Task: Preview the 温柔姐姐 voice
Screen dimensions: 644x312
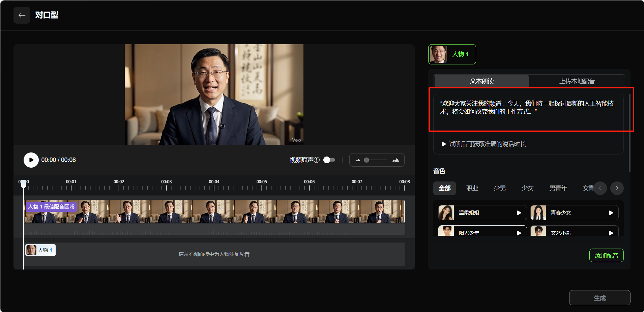Action: [x=519, y=213]
